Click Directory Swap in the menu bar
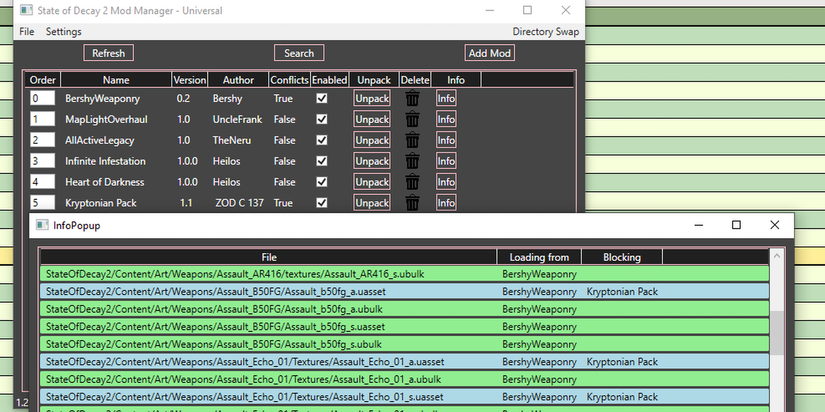The image size is (825, 412). pyautogui.click(x=545, y=32)
